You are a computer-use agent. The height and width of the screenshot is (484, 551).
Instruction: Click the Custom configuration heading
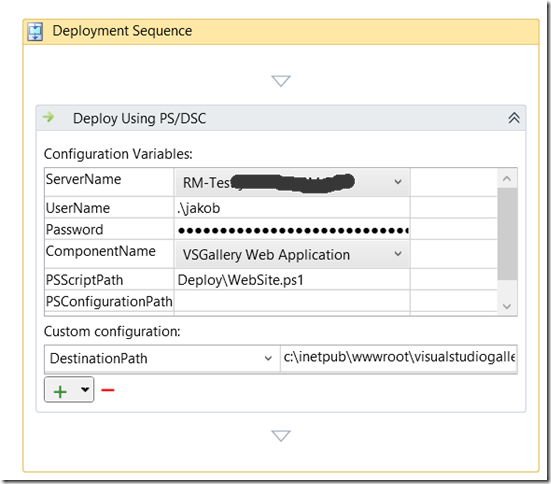pyautogui.click(x=112, y=331)
